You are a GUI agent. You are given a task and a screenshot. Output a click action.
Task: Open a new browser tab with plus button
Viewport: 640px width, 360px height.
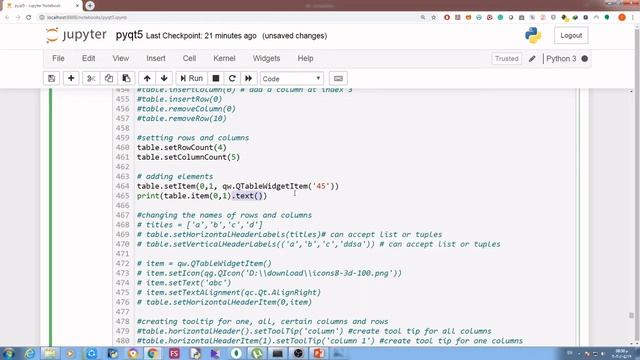click(90, 5)
